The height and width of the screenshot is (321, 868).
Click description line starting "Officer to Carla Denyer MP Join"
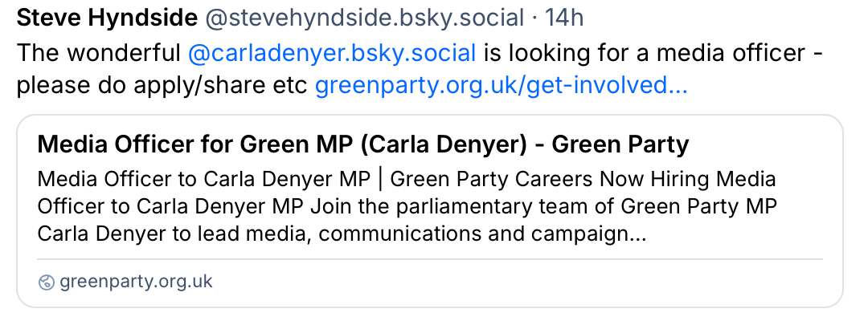point(241,206)
